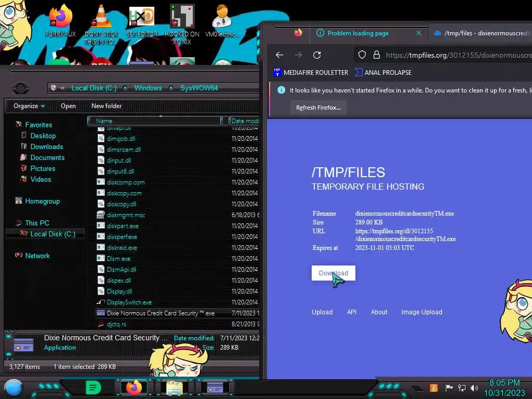
Task: Click the network tray icon
Action: [x=462, y=388]
